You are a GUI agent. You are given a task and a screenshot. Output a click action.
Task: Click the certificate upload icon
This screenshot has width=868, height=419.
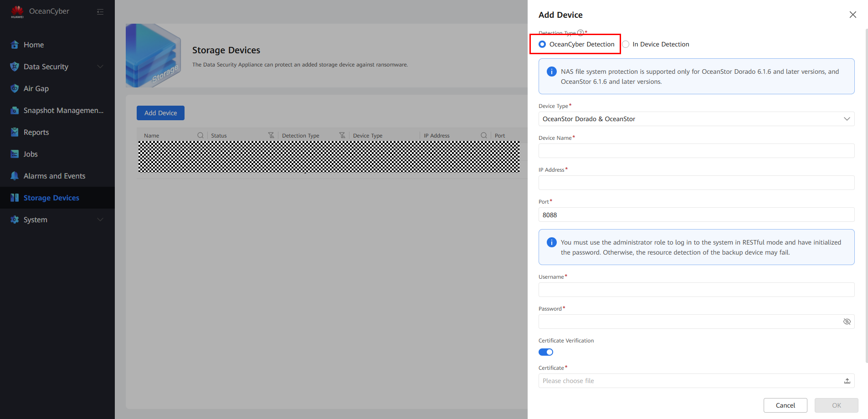pos(847,381)
